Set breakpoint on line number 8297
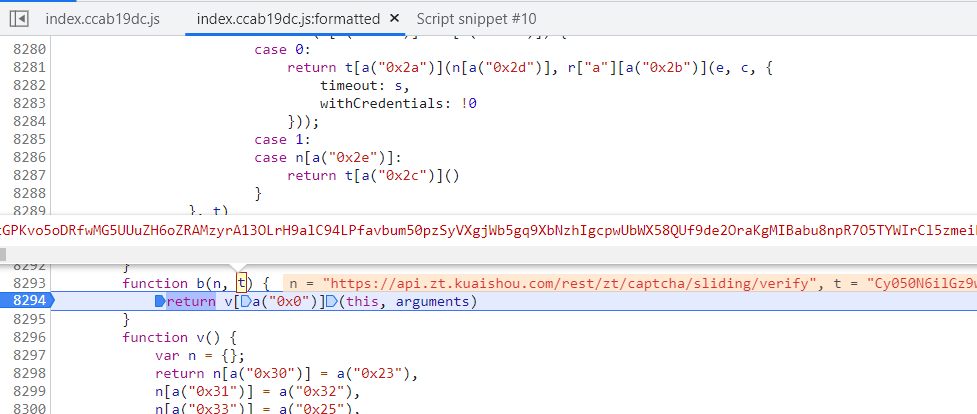Image resolution: width=977 pixels, height=414 pixels. pos(29,355)
